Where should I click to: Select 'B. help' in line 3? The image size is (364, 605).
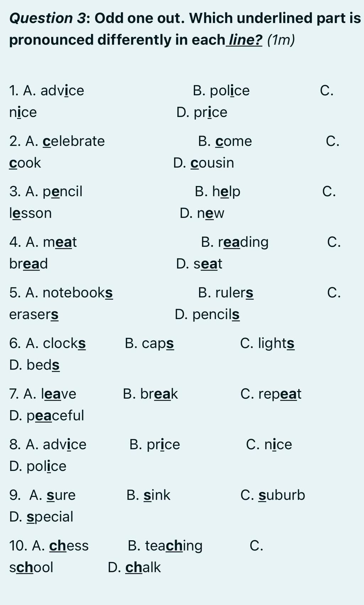click(218, 191)
